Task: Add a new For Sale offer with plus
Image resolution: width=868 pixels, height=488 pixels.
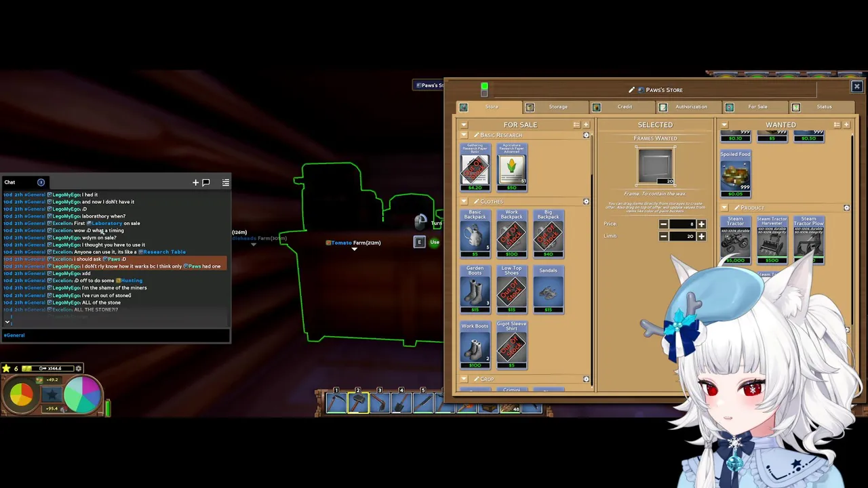Action: coord(586,125)
